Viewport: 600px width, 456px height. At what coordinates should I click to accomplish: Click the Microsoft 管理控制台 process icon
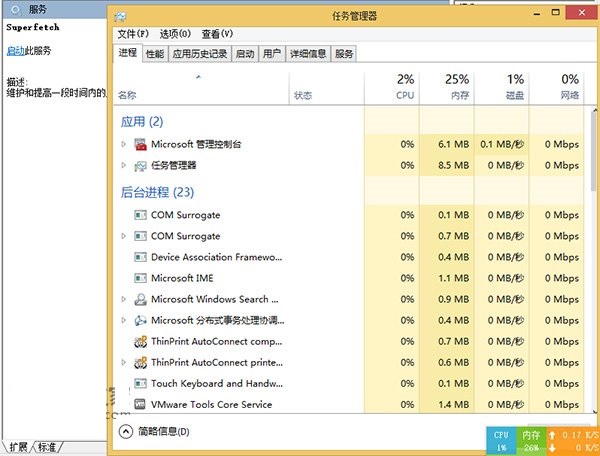pyautogui.click(x=140, y=144)
